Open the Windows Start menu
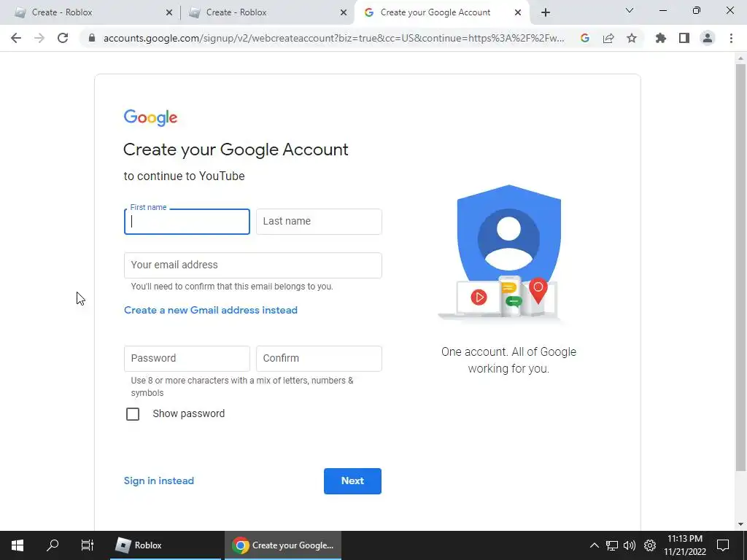Image resolution: width=747 pixels, height=560 pixels. pos(18,545)
